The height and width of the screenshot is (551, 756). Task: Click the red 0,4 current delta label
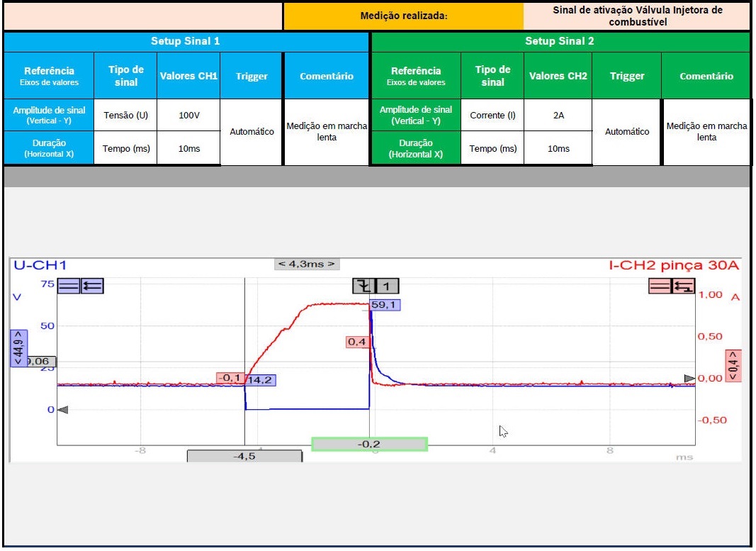click(x=733, y=366)
